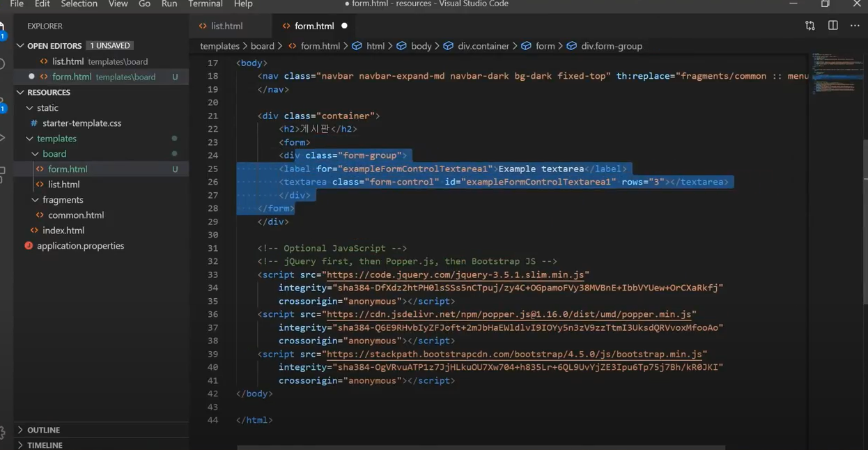
Task: Click the horizontal editor scrollbar
Action: [481, 447]
